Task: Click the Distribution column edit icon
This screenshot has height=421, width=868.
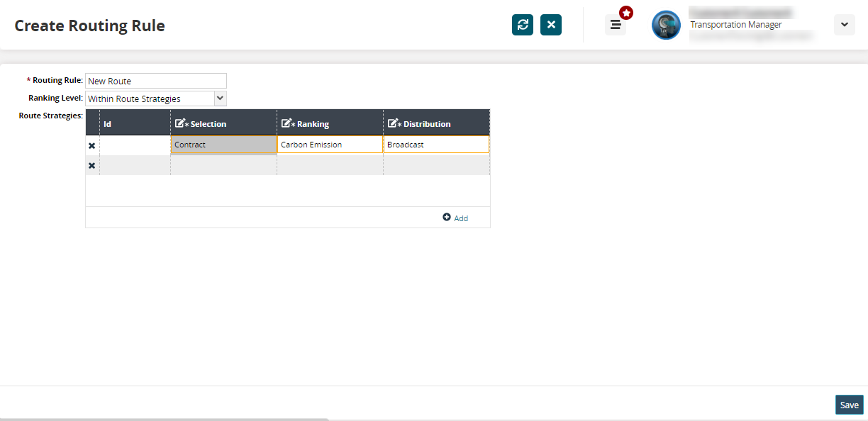Action: (393, 123)
